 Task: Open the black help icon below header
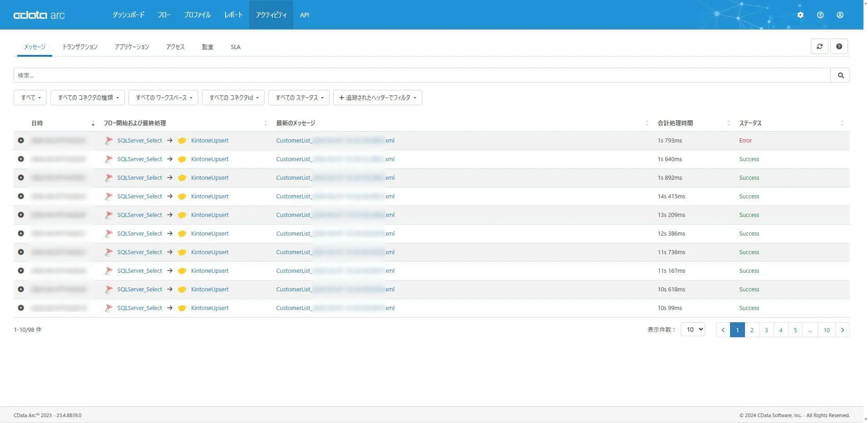[x=839, y=46]
